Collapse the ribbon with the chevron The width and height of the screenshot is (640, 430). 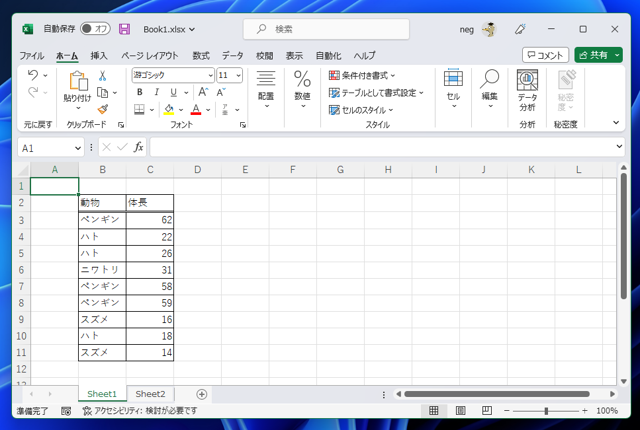(x=616, y=122)
